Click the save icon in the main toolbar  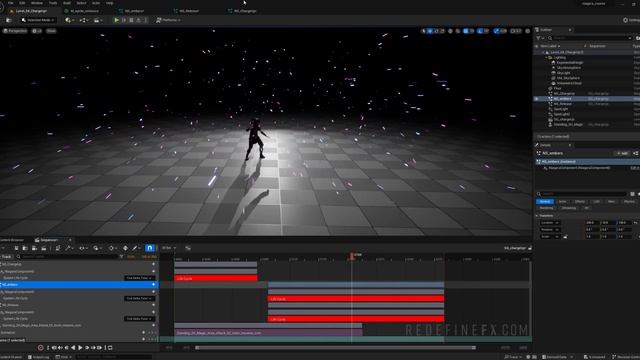[x=9, y=20]
